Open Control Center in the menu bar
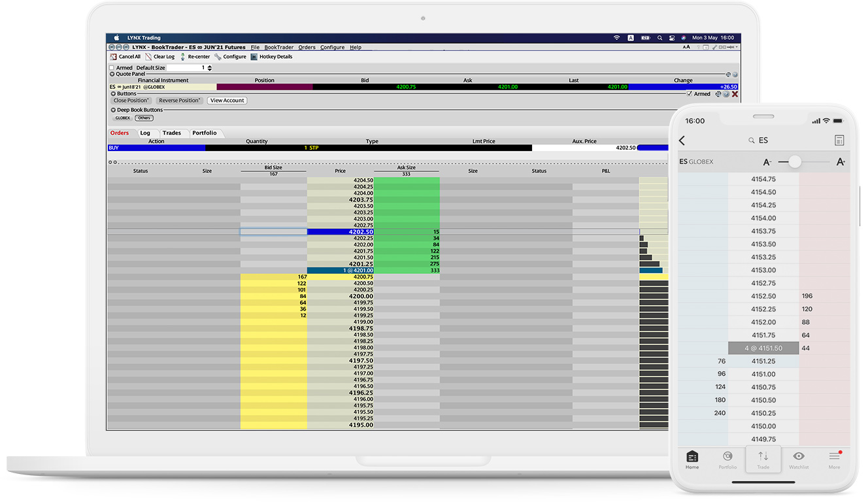Image resolution: width=868 pixels, height=502 pixels. tap(672, 38)
